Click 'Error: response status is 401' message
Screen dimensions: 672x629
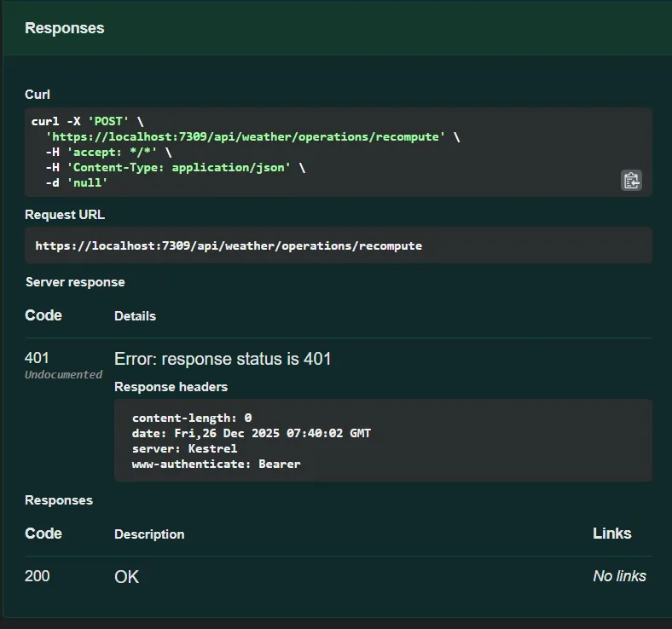click(223, 359)
